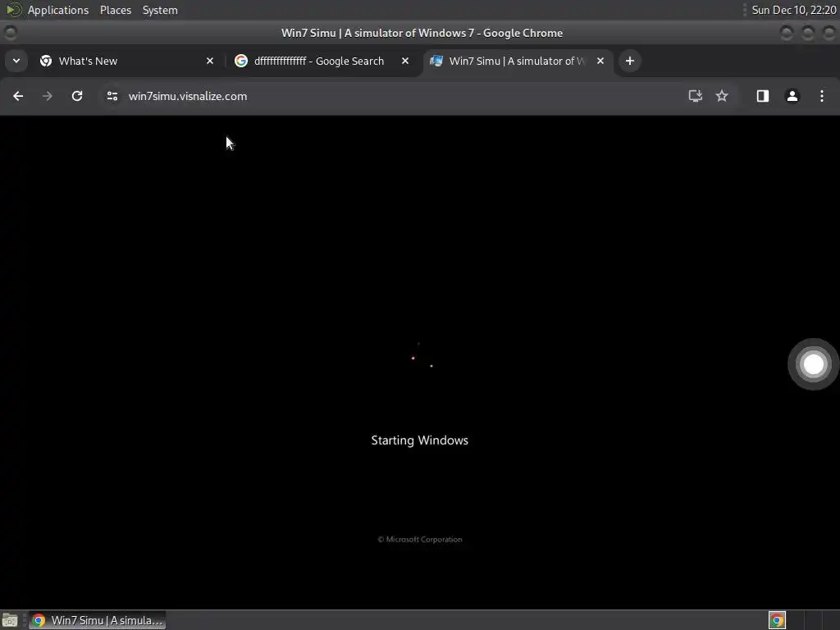Expand the tab search dropdown

(x=16, y=61)
